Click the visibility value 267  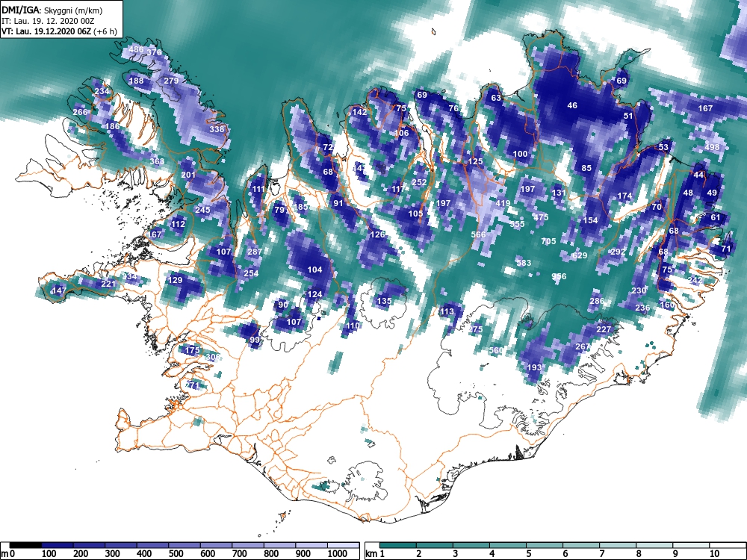(583, 346)
